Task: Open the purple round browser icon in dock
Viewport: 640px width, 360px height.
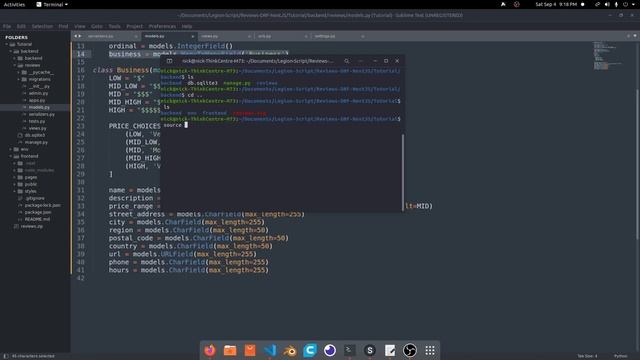Action: tap(330, 350)
